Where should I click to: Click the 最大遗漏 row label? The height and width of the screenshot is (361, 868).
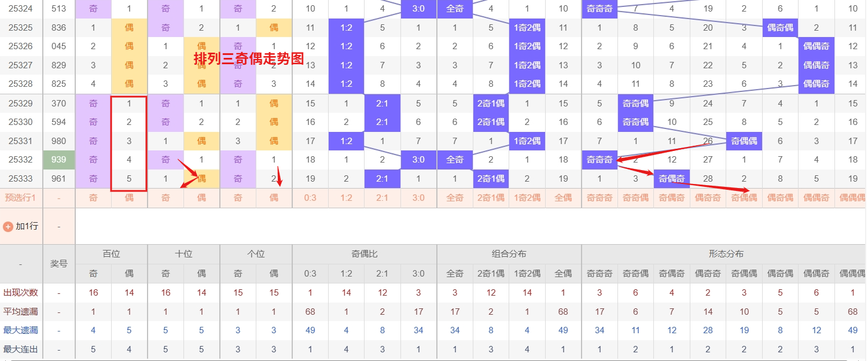click(x=21, y=330)
